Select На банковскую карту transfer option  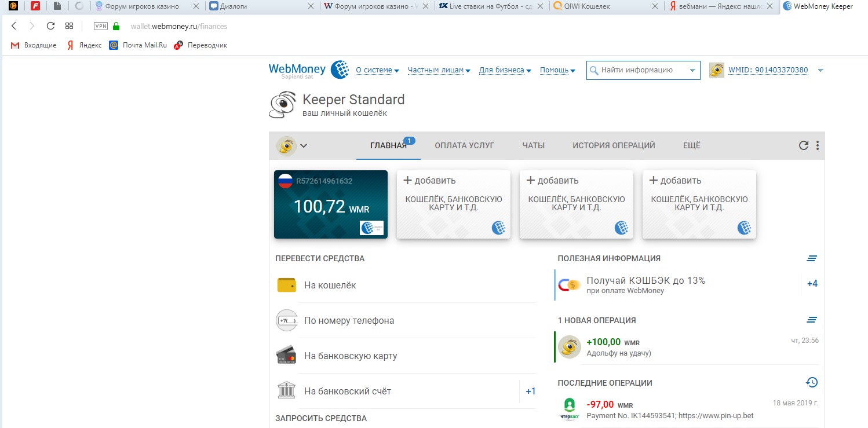[x=406, y=356]
